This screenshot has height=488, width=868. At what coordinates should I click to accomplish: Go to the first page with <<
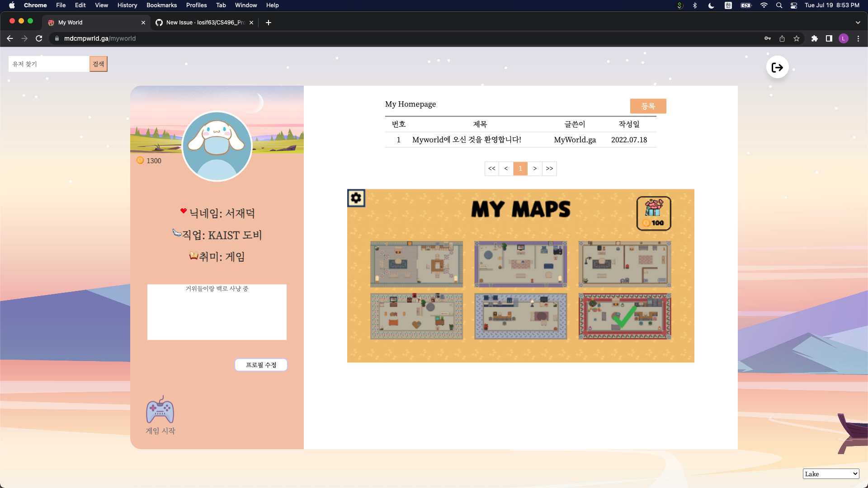491,169
